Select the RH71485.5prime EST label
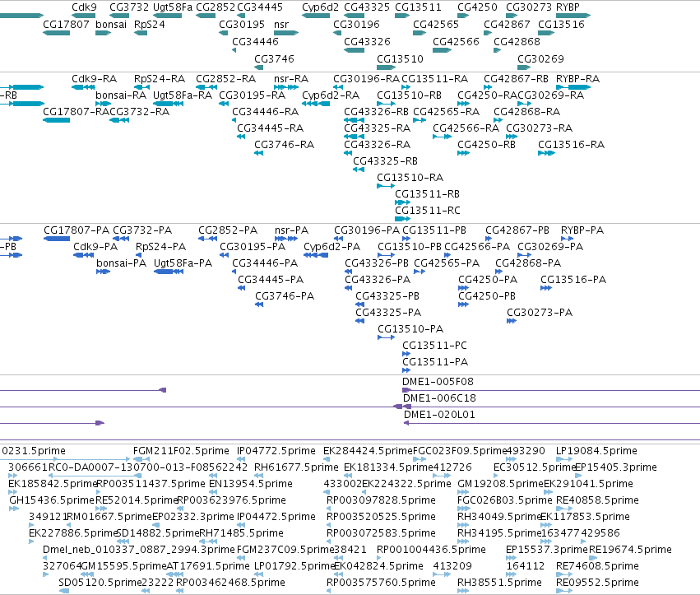 click(241, 533)
